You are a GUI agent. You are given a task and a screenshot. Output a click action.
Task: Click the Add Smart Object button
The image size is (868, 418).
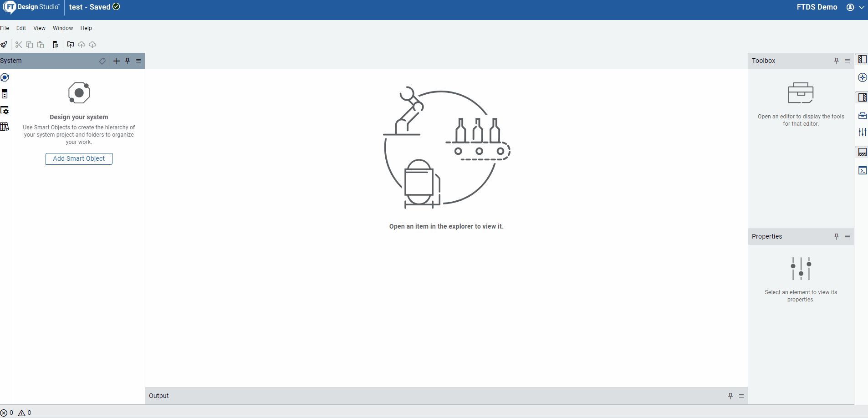(x=79, y=158)
